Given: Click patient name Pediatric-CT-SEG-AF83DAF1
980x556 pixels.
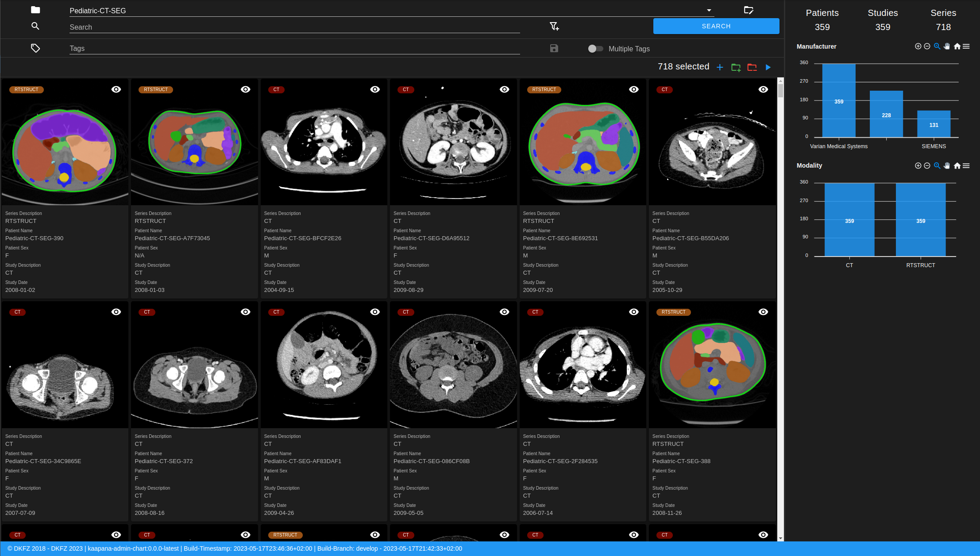Looking at the screenshot, I should point(303,461).
